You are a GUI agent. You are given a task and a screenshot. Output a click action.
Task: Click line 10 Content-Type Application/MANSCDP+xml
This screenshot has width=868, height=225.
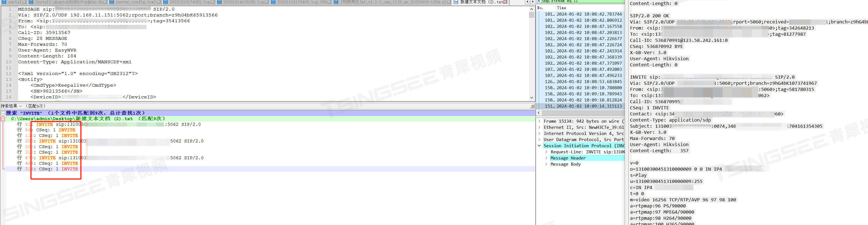[74, 62]
